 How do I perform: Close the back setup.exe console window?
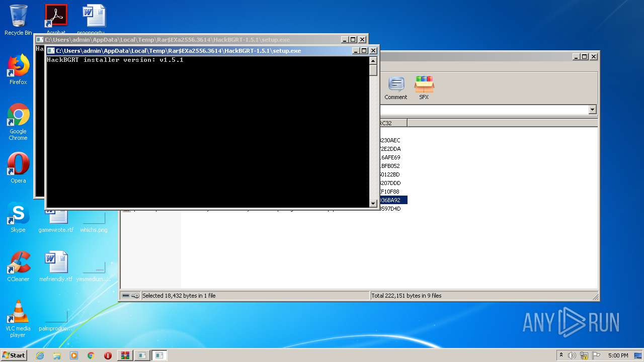tap(362, 40)
